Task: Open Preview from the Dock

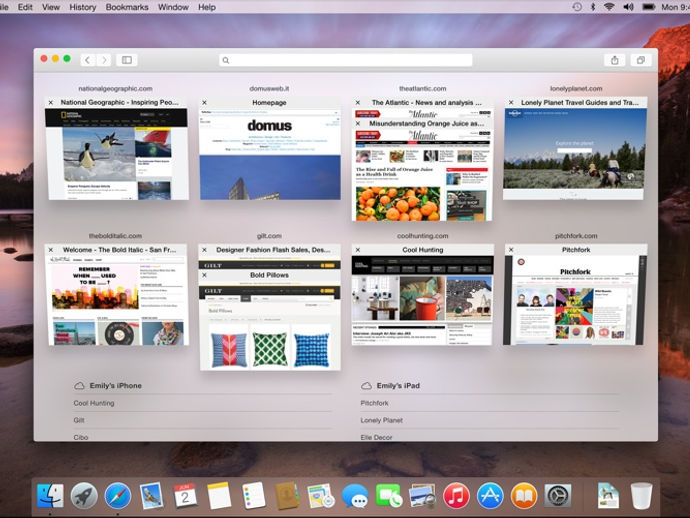Action: click(x=422, y=496)
